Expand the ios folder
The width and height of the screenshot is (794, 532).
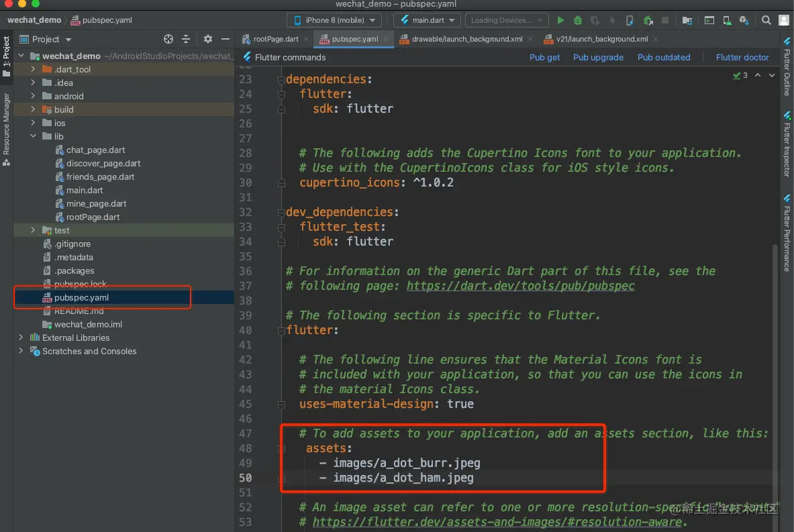coord(33,123)
